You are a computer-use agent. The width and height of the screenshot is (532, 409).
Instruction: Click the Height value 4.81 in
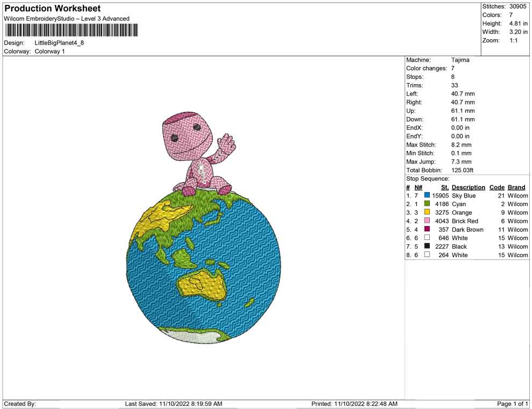(x=518, y=24)
